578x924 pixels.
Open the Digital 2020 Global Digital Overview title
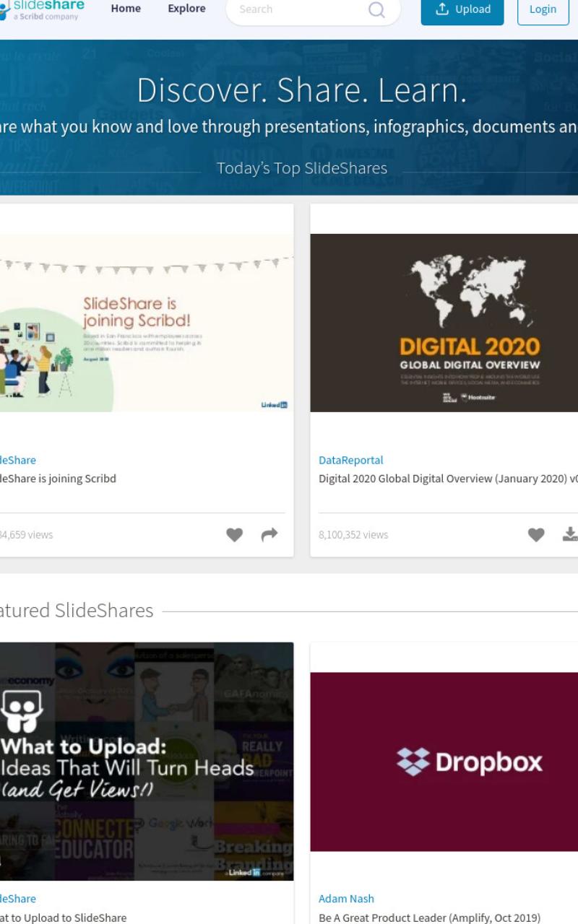(448, 479)
